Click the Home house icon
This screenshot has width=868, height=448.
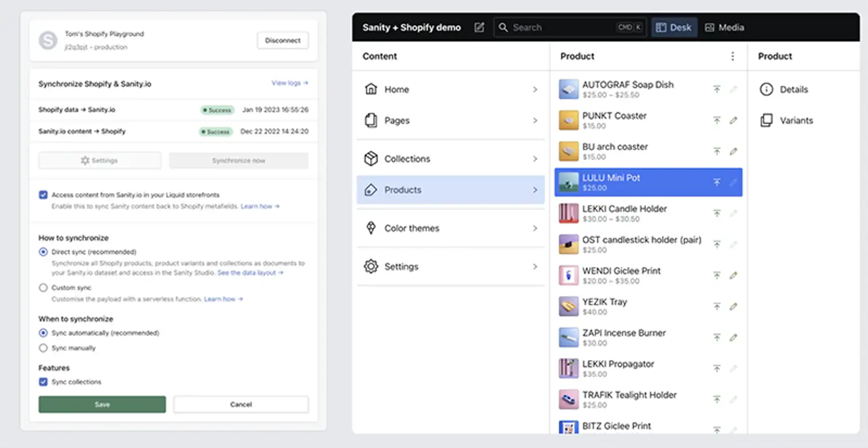coord(371,89)
